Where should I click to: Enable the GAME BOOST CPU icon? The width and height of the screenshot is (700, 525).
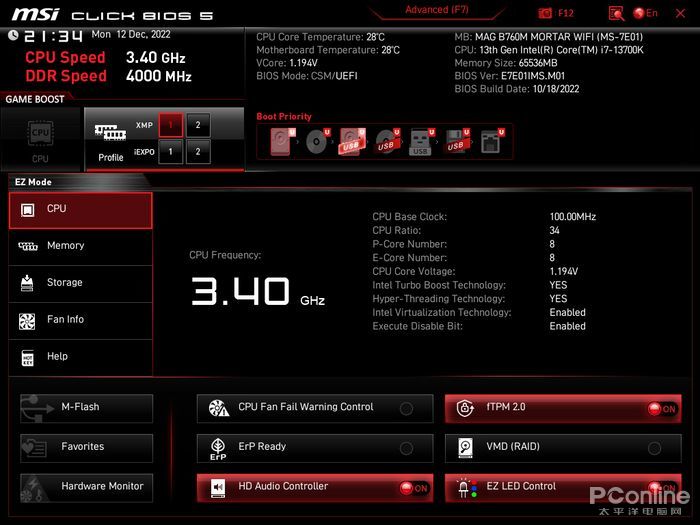pyautogui.click(x=40, y=133)
